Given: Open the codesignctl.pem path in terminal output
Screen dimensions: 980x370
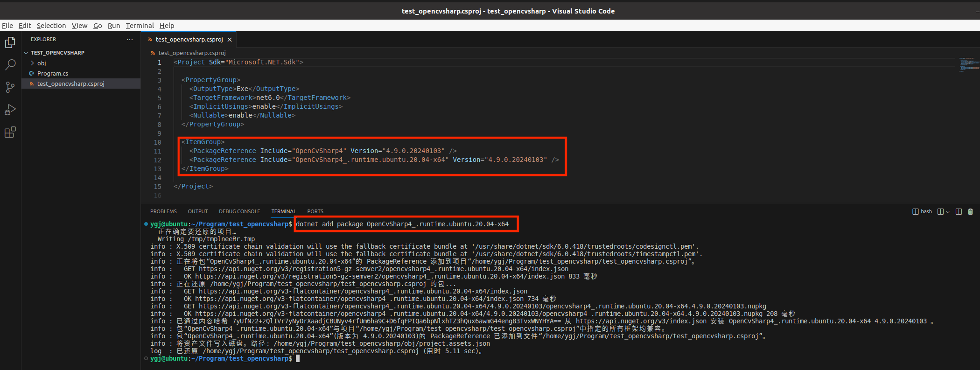Looking at the screenshot, I should pos(585,247).
